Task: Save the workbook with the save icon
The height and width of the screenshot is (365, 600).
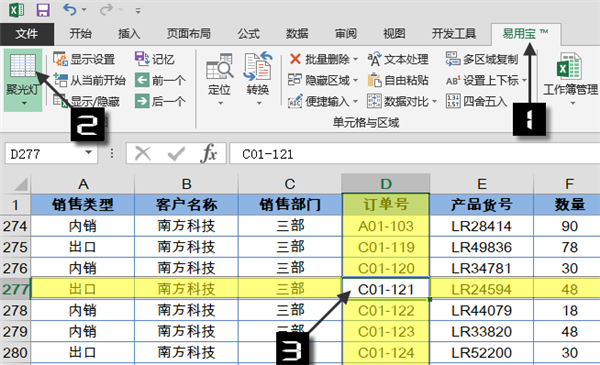Action: click(x=43, y=10)
